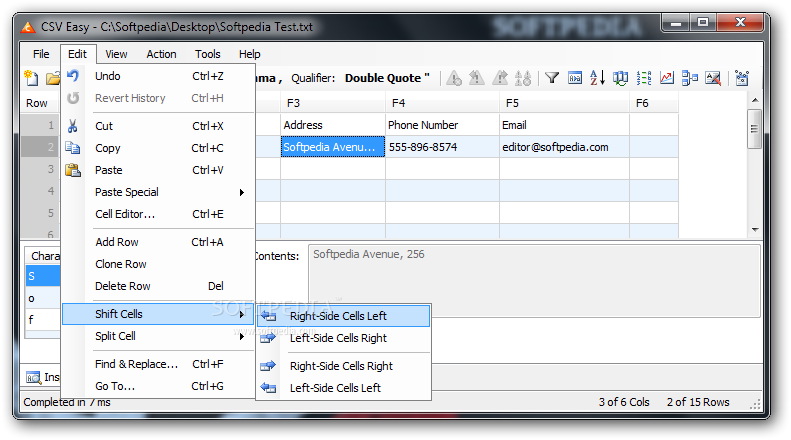Image resolution: width=791 pixels, height=440 pixels.
Task: Select character 'o' in Character list
Action: pyautogui.click(x=43, y=298)
